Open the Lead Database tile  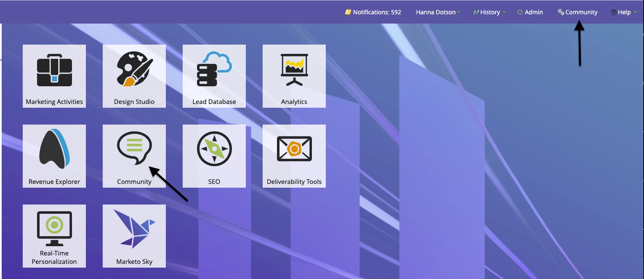(x=214, y=76)
